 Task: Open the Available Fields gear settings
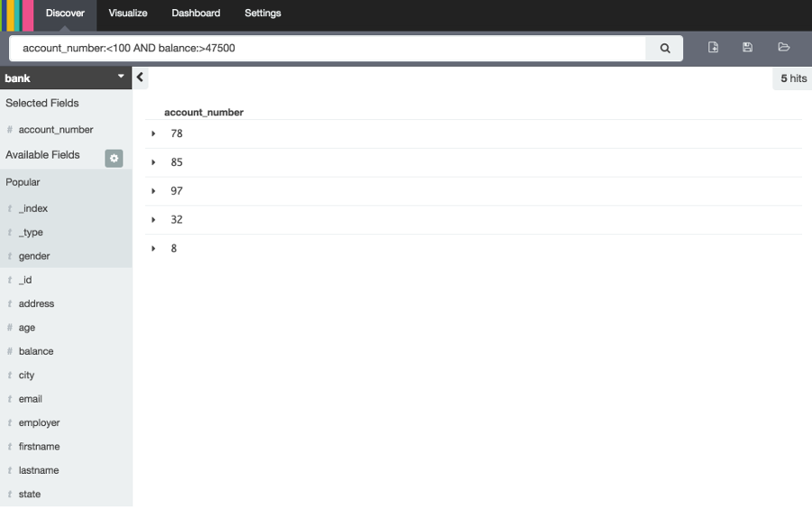[x=114, y=159]
